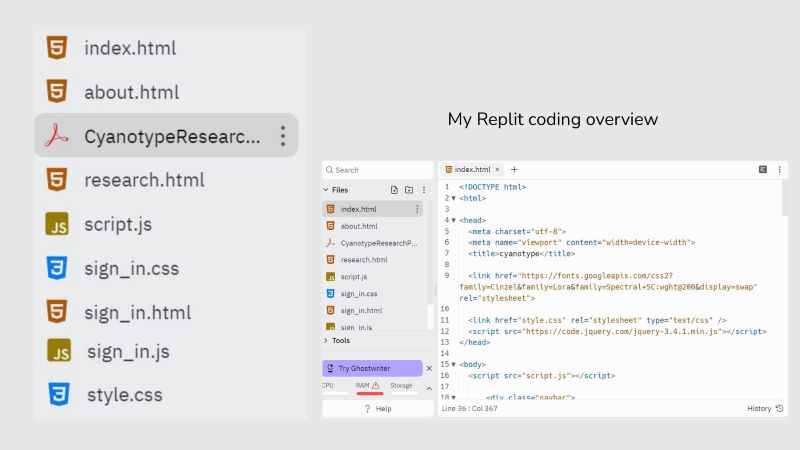Screen dimensions: 800x450
Task: Collapse the resources panel with the caret
Action: pyautogui.click(x=429, y=389)
